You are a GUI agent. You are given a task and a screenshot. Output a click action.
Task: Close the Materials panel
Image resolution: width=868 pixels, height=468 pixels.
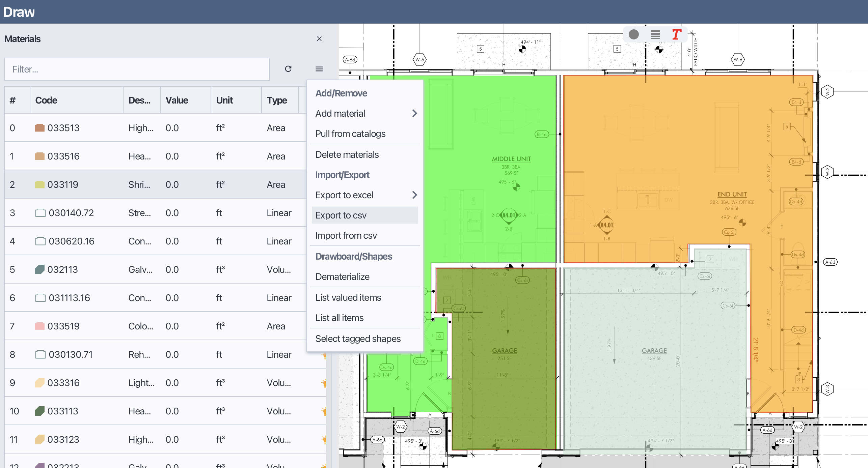coord(319,39)
